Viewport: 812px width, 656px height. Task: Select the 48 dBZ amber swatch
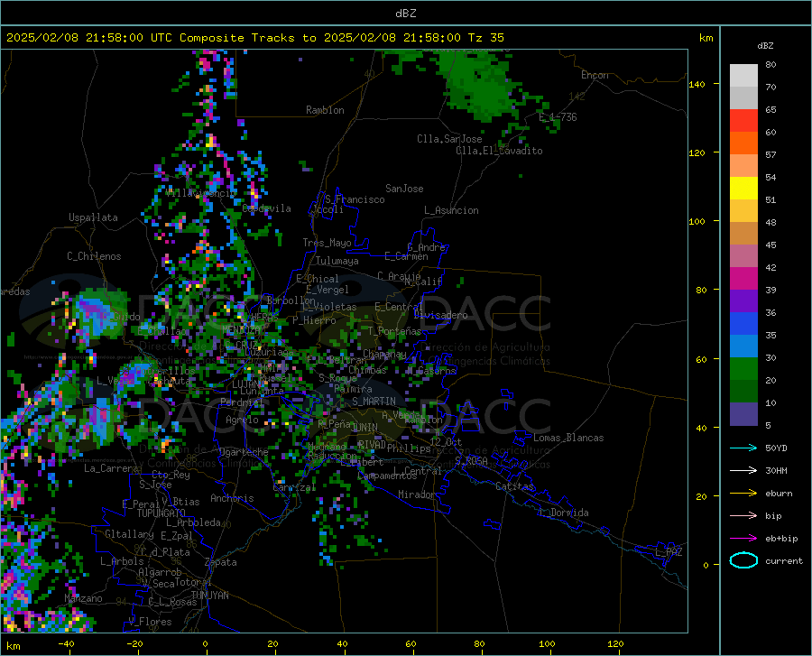coord(743,211)
